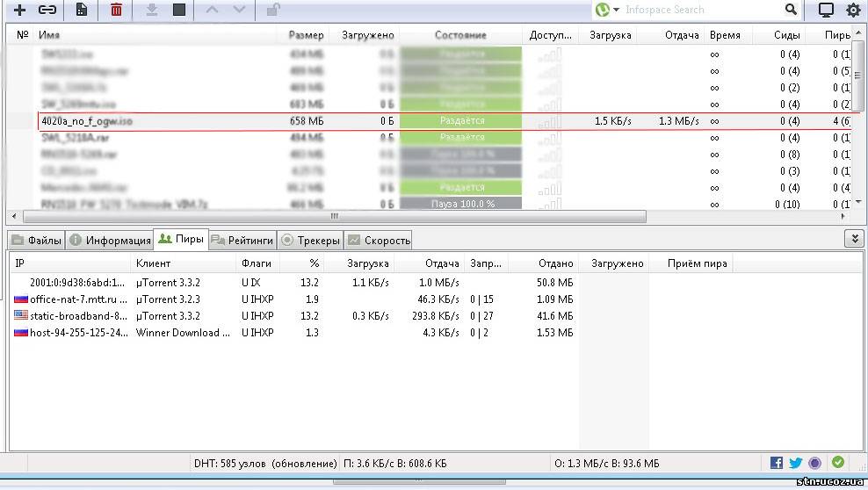
Task: Click the Stop torrent square icon
Action: (x=179, y=10)
